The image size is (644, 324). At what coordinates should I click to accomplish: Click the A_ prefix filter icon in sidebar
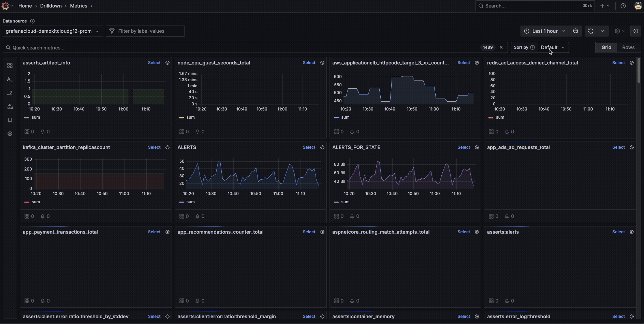click(10, 79)
